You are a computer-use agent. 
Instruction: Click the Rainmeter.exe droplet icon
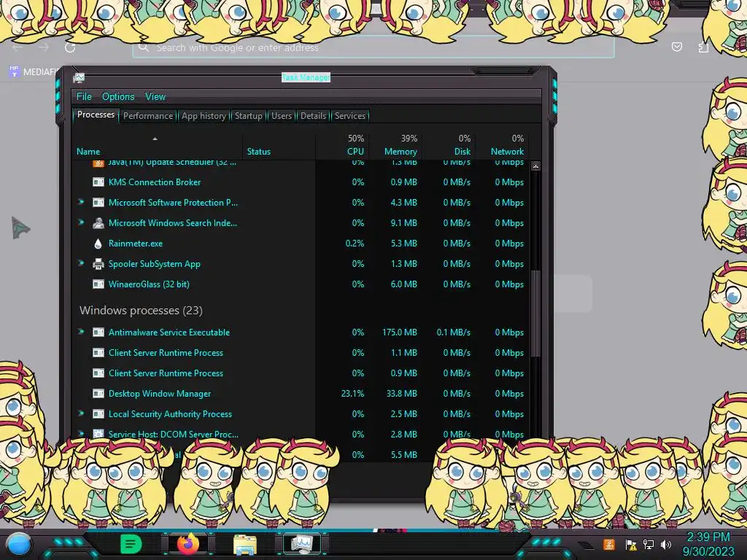[98, 244]
